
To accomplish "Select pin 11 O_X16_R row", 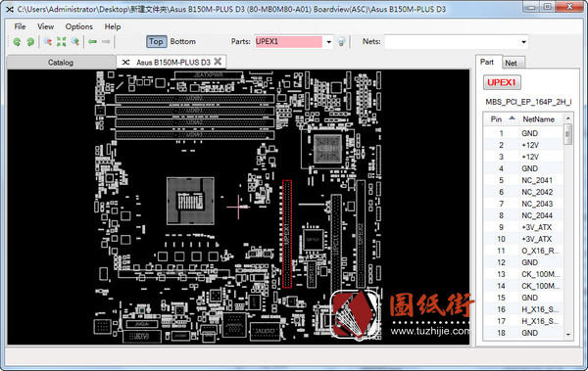I will (523, 251).
